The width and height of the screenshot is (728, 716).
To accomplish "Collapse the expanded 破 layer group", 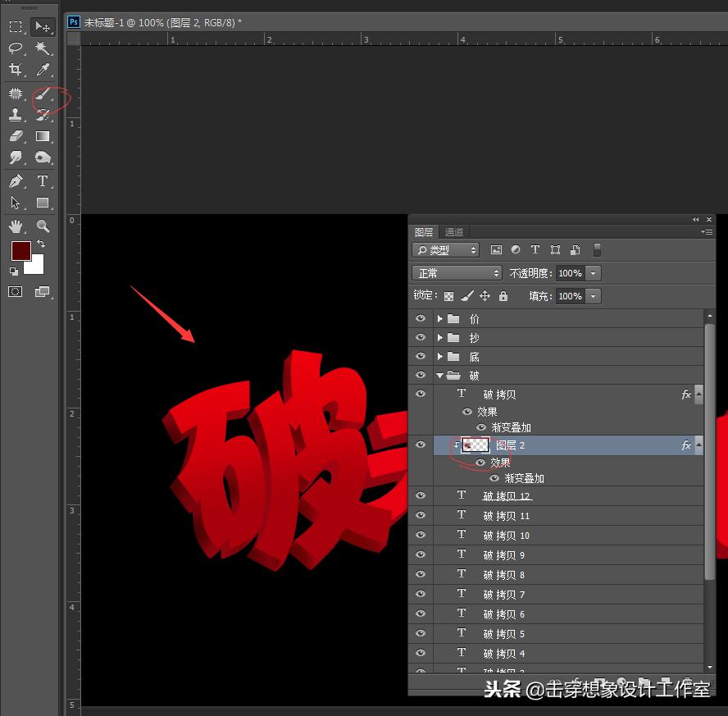I will pos(440,375).
